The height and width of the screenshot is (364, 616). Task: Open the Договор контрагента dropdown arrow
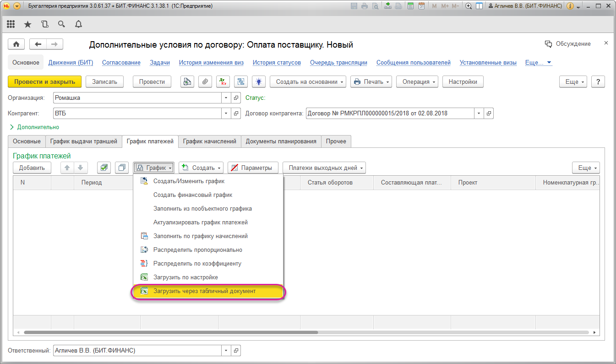point(480,113)
